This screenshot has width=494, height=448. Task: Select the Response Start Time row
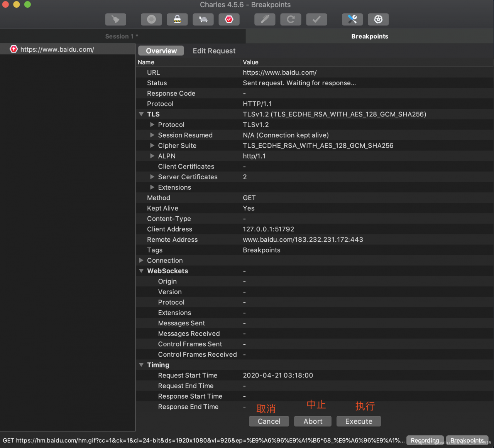(x=314, y=396)
